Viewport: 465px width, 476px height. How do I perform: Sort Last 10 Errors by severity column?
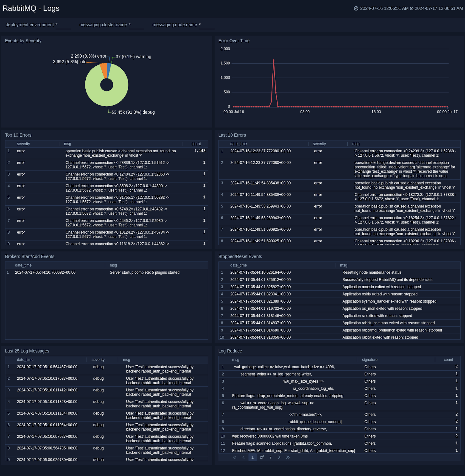[319, 144]
